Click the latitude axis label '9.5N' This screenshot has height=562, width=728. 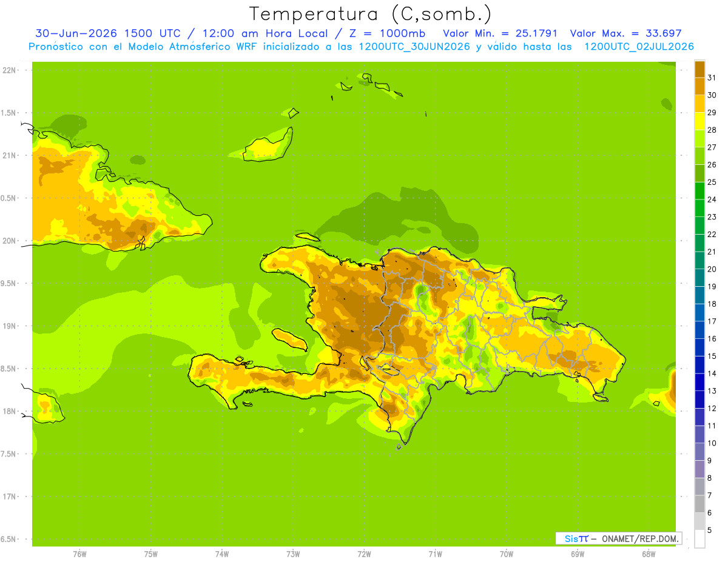[x=8, y=283]
